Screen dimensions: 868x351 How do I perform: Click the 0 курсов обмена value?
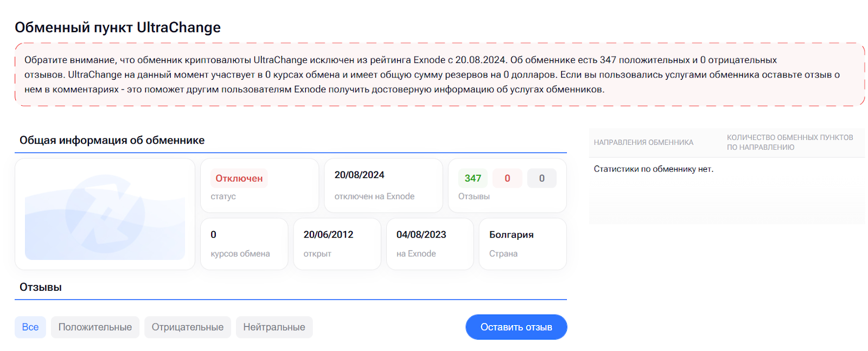coord(213,235)
